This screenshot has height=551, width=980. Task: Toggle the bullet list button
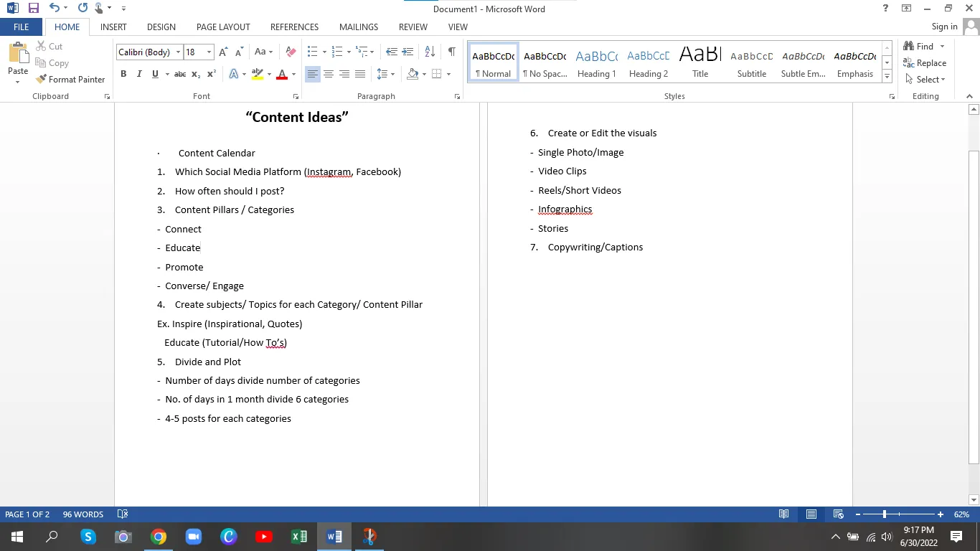pos(312,52)
